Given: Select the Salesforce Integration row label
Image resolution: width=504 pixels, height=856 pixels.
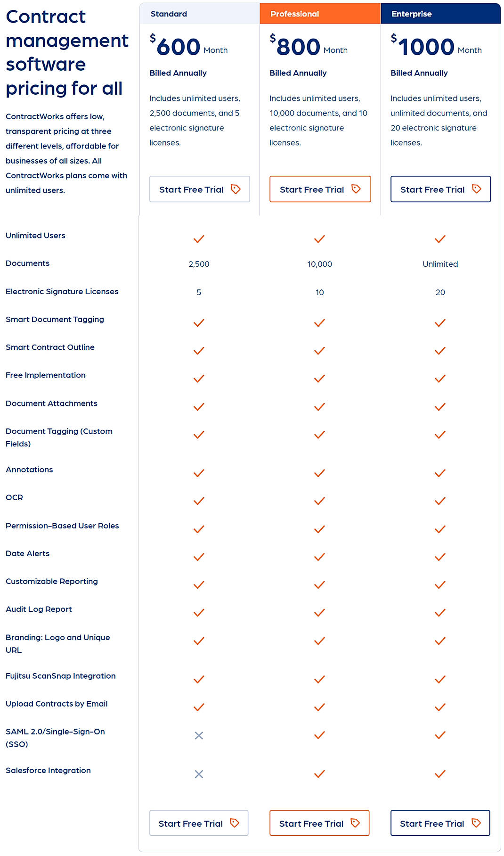Looking at the screenshot, I should point(48,770).
